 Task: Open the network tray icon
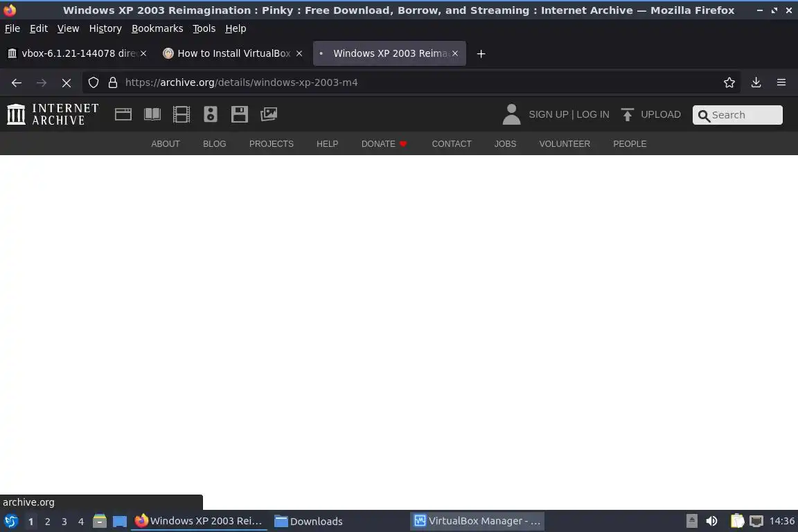tap(756, 522)
